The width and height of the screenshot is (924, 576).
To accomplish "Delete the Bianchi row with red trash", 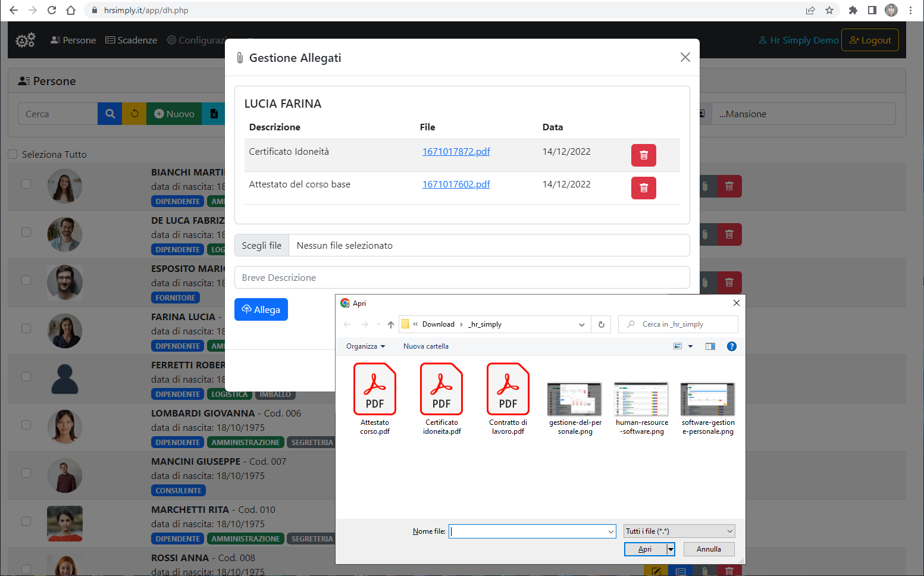I will pyautogui.click(x=729, y=186).
